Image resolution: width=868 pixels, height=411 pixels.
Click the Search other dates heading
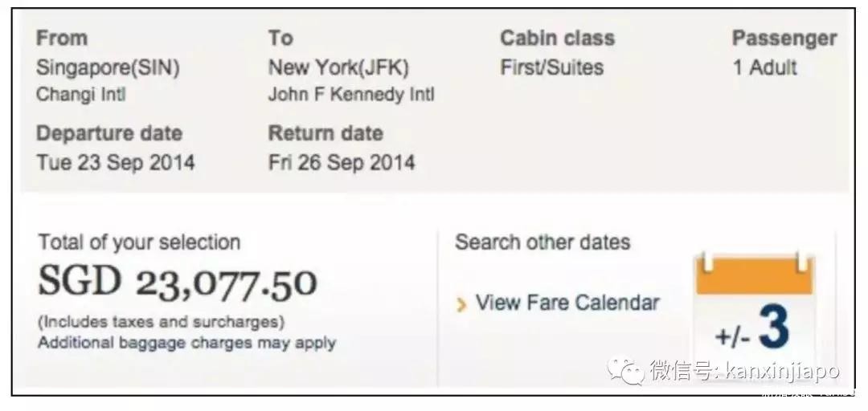(542, 242)
